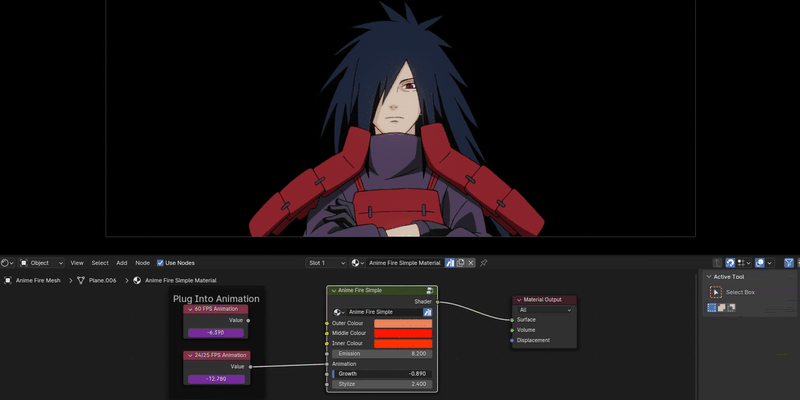Open the Node menu
Screen dimensions: 800x400
pyautogui.click(x=143, y=263)
